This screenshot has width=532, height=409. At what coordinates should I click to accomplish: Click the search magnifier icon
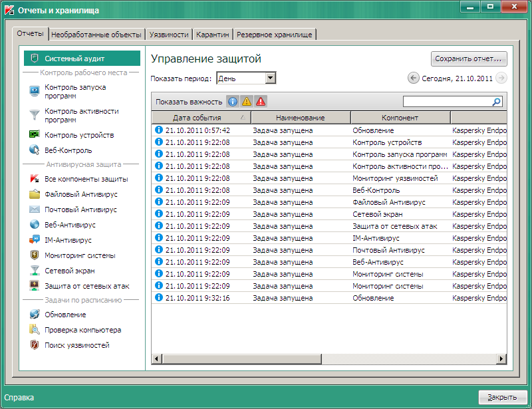click(x=496, y=102)
